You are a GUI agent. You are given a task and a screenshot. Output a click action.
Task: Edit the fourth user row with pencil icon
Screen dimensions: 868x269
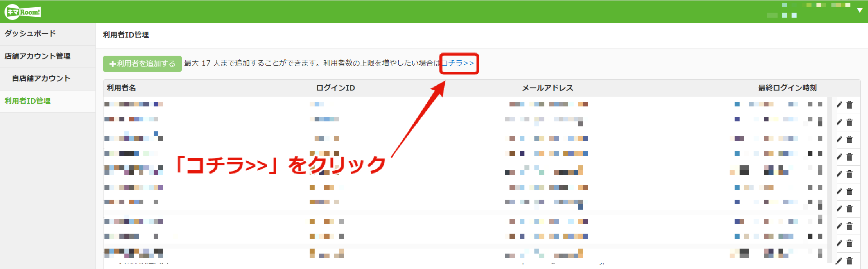pyautogui.click(x=840, y=157)
